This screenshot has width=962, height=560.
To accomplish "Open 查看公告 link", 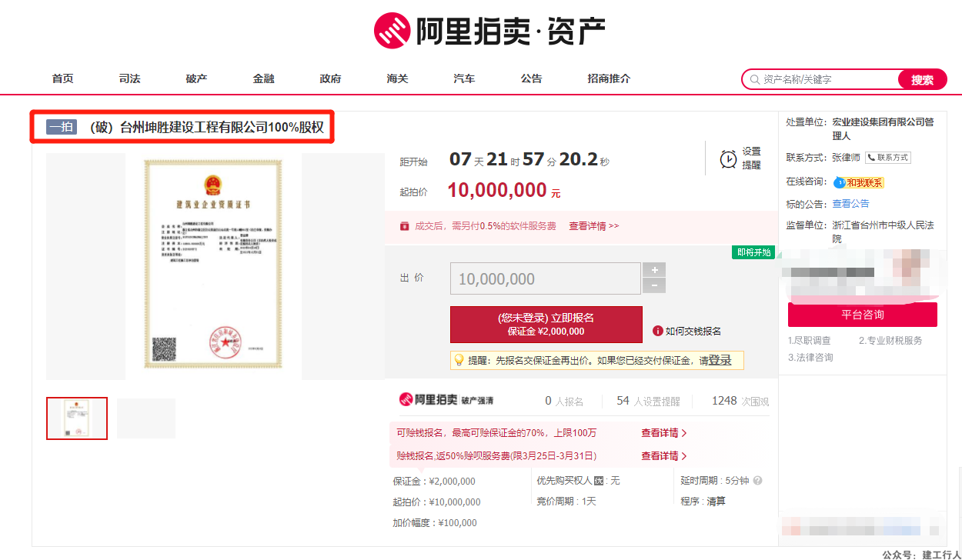I will click(x=851, y=204).
